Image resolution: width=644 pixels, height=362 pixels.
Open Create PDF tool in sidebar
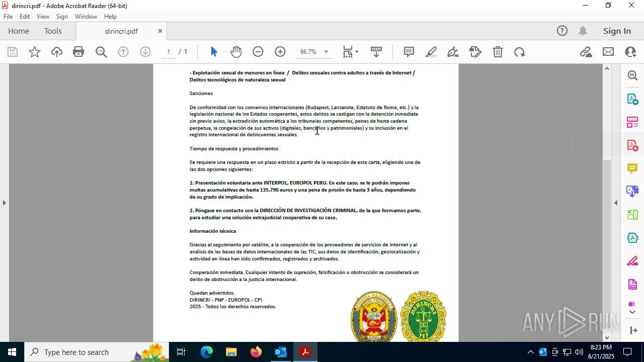pyautogui.click(x=632, y=145)
